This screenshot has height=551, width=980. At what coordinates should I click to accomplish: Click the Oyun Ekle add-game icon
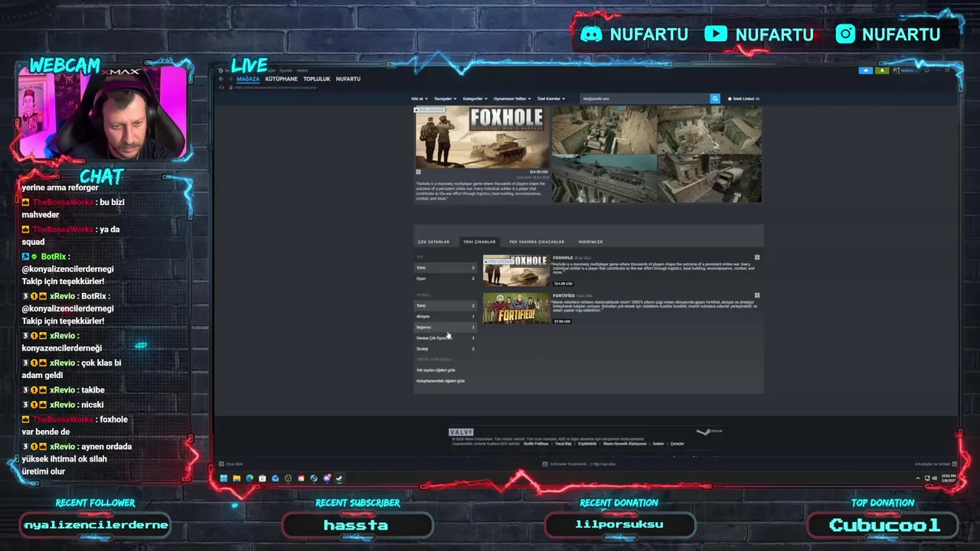click(221, 464)
